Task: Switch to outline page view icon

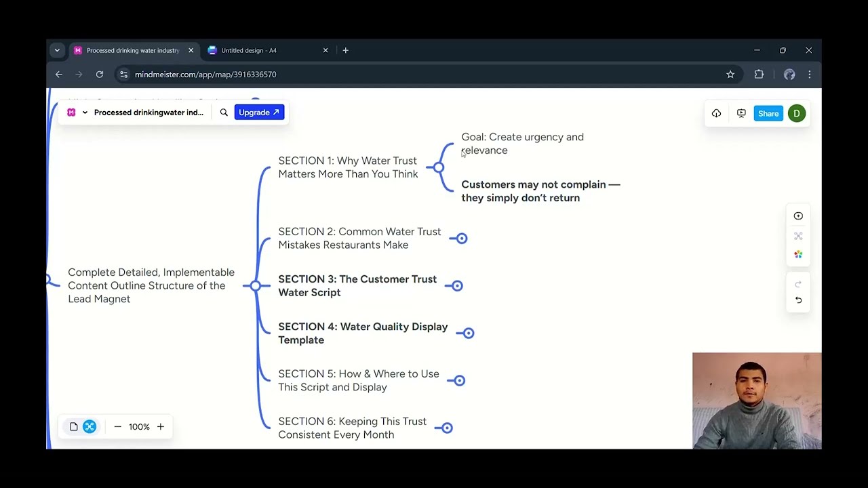Action: click(73, 426)
